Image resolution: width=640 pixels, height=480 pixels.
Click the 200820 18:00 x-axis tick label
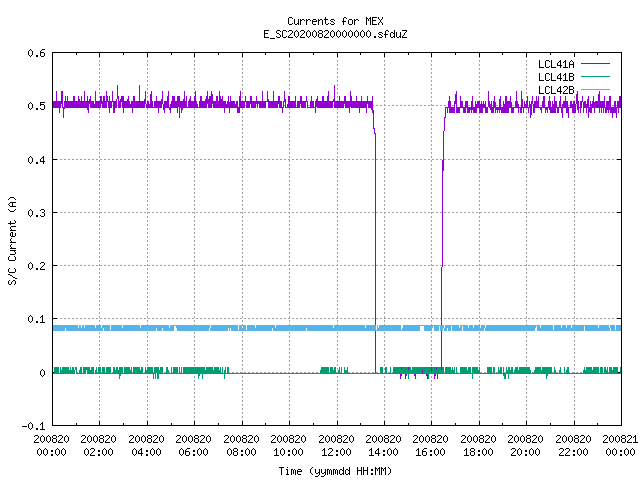coord(478,446)
